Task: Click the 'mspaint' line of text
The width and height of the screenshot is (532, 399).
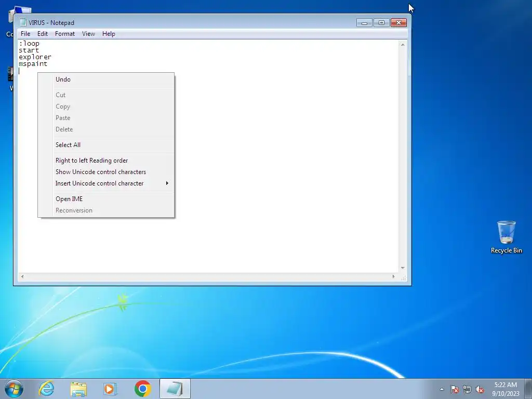Action: tap(33, 64)
